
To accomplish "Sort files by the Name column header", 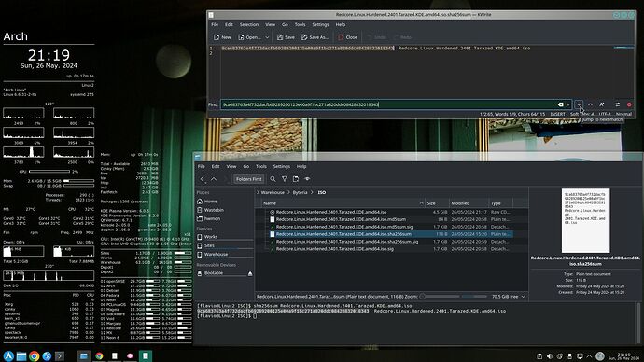I will tap(343, 203).
